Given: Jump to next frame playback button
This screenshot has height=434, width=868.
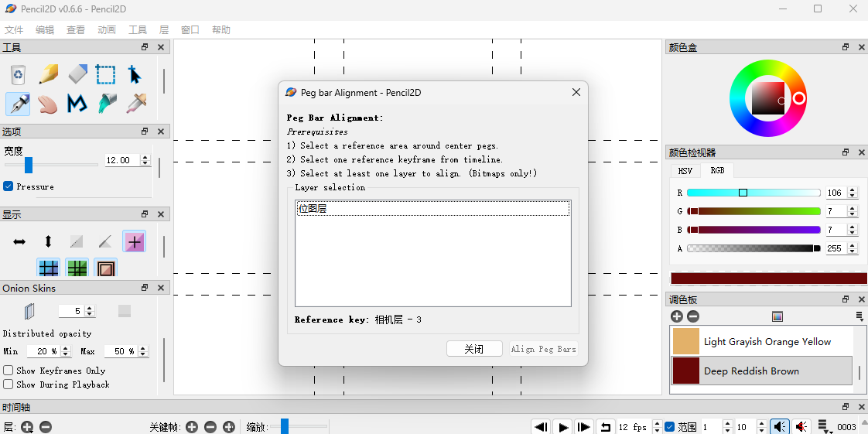Looking at the screenshot, I should pyautogui.click(x=583, y=427).
